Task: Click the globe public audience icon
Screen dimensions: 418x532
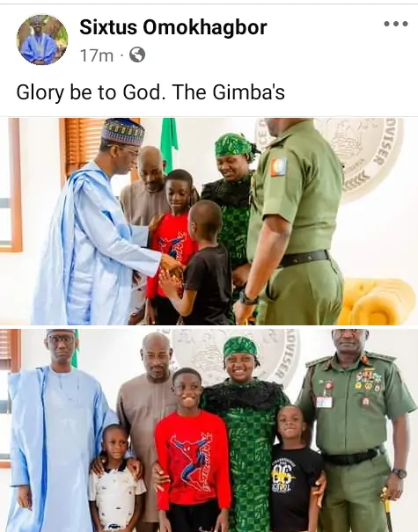Action: [x=137, y=55]
